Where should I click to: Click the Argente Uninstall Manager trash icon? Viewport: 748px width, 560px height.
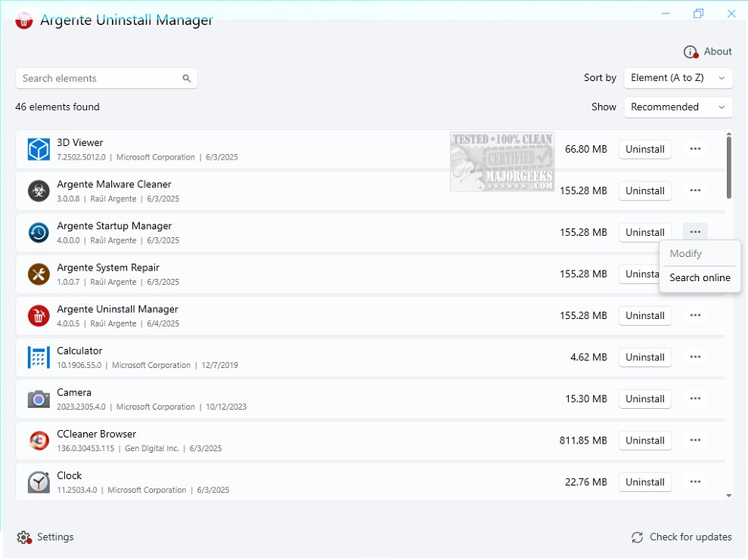[x=38, y=315]
